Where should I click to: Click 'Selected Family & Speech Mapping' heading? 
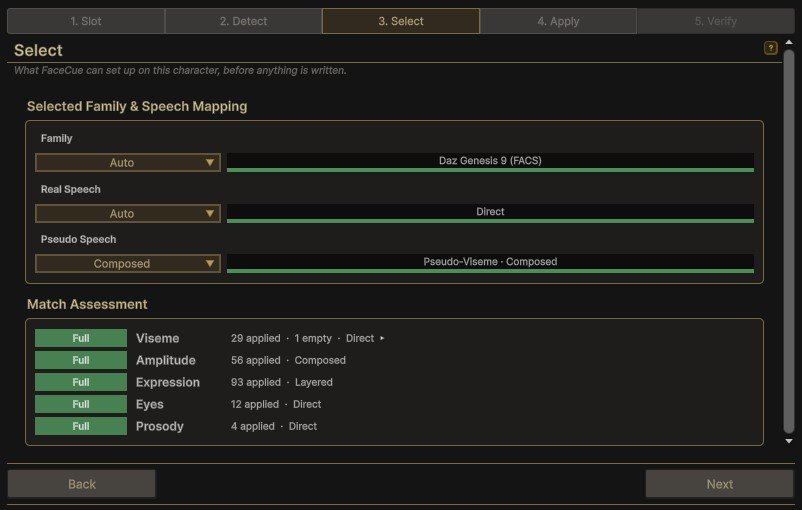pos(137,106)
